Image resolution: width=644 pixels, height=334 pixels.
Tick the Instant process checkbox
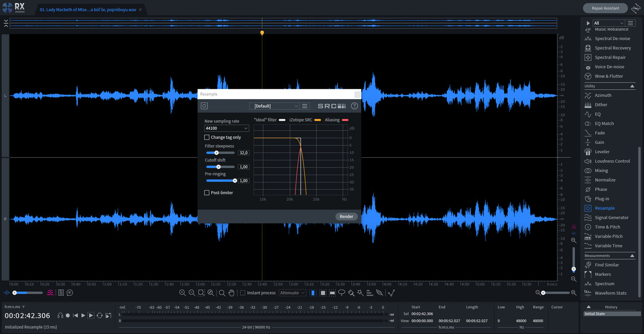(243, 293)
